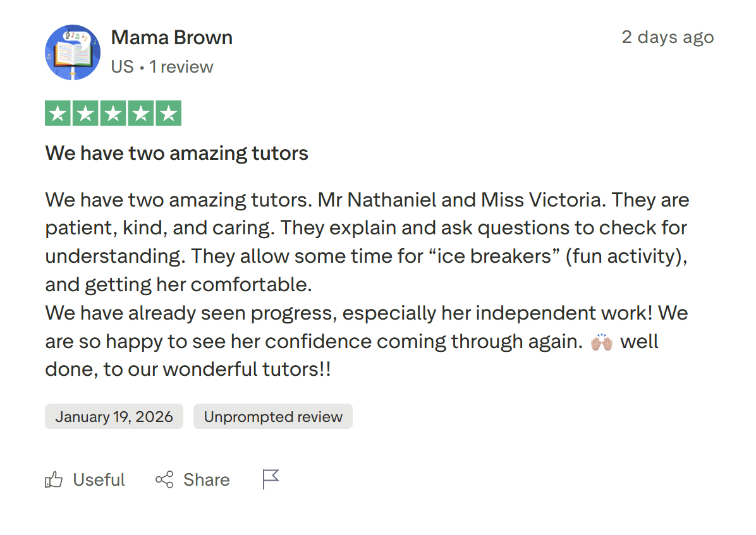This screenshot has width=756, height=535.
Task: Select the 'Unprompted review' tag
Action: [x=272, y=416]
